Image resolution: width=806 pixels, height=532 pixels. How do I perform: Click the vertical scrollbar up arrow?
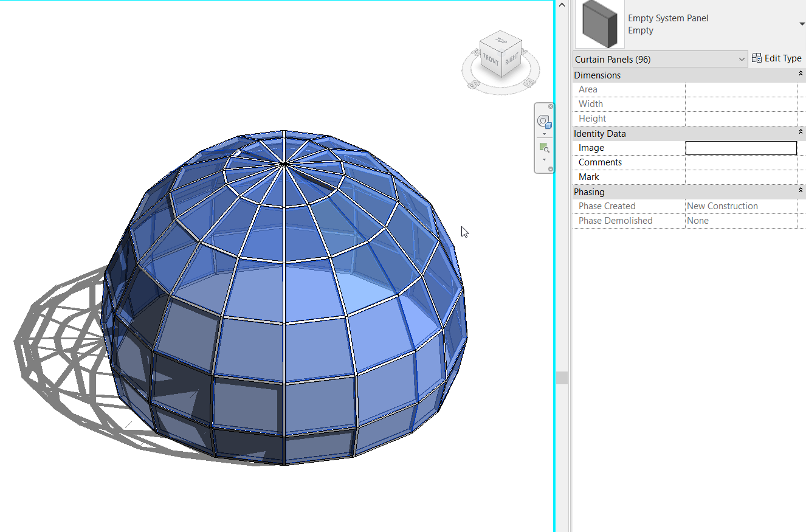tap(561, 4)
